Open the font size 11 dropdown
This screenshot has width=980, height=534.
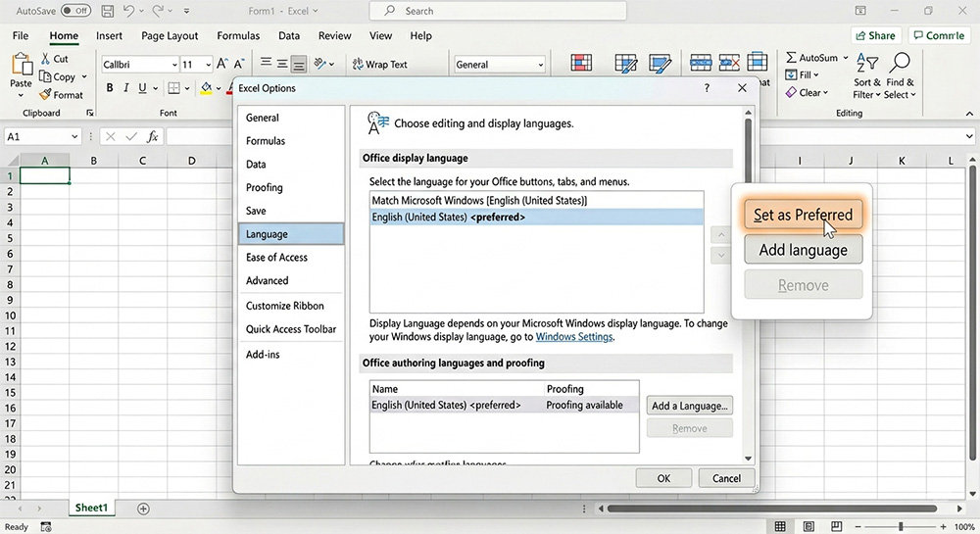point(208,65)
